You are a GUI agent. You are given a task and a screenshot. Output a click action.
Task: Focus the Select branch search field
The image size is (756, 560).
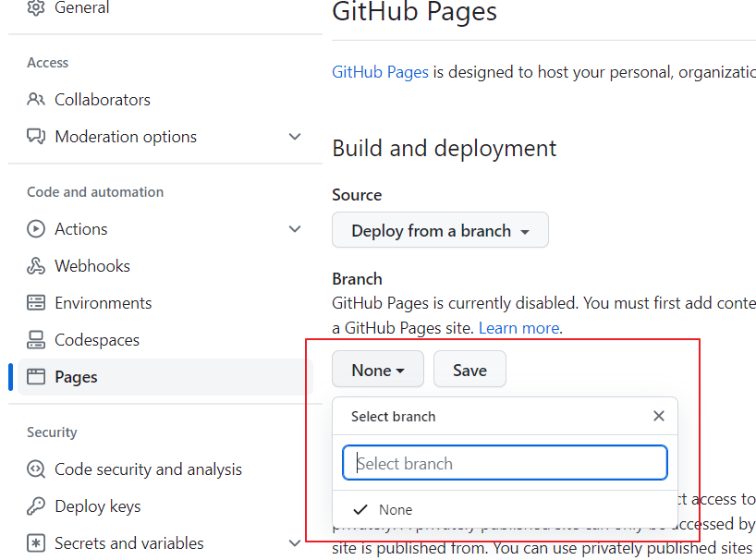tap(505, 463)
